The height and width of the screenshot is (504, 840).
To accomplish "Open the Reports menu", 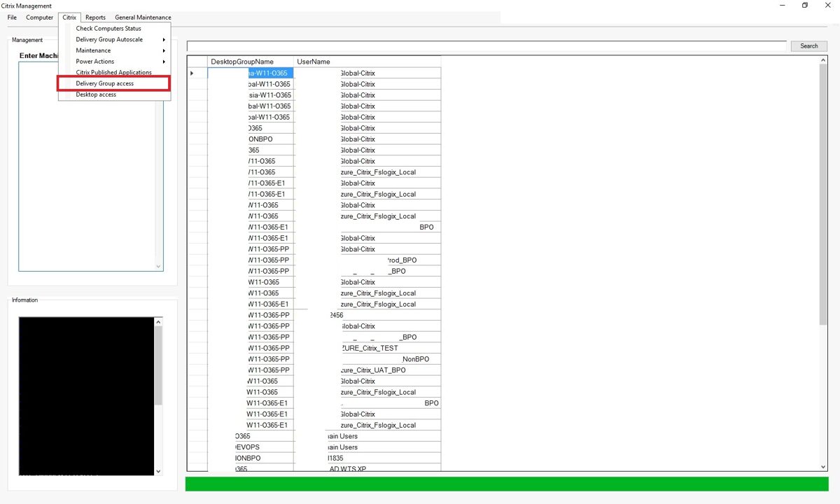I will click(x=95, y=17).
